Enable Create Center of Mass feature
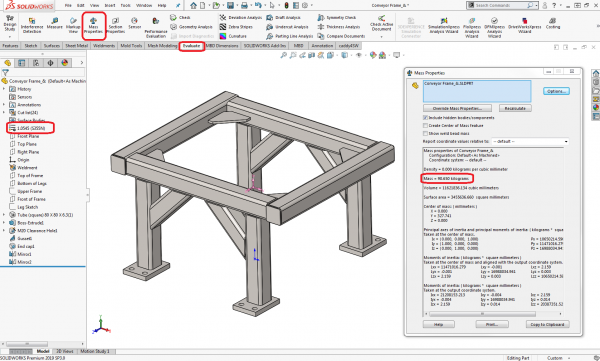The image size is (600, 361). point(426,126)
